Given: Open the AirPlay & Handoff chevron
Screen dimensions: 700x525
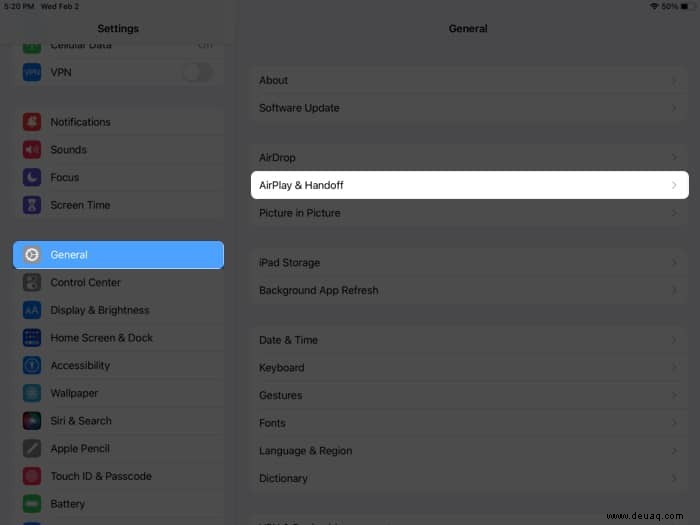Looking at the screenshot, I should point(674,185).
